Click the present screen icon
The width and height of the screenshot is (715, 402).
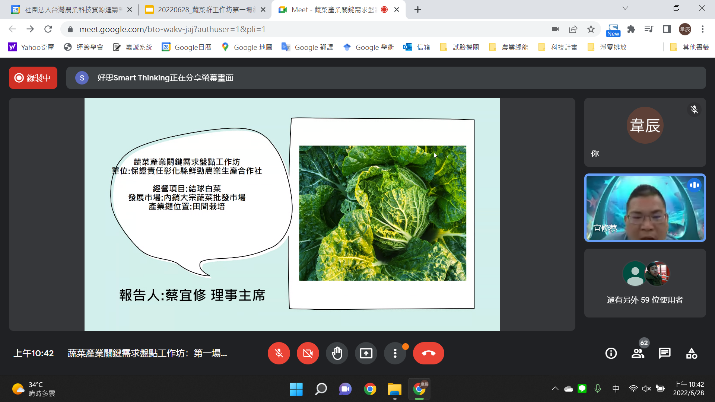click(x=366, y=353)
